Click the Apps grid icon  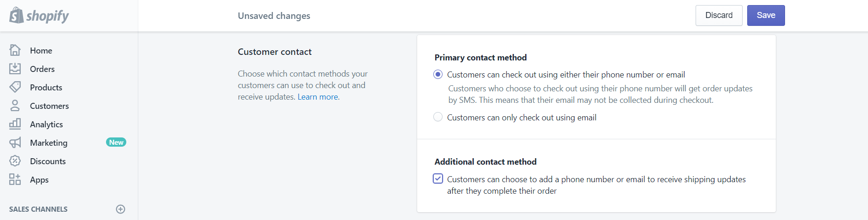(x=15, y=179)
